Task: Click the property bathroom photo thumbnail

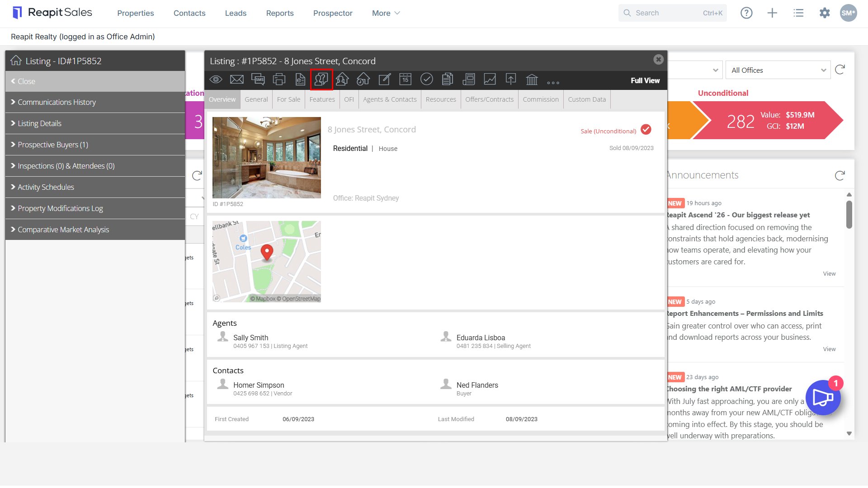Action: coord(267,158)
